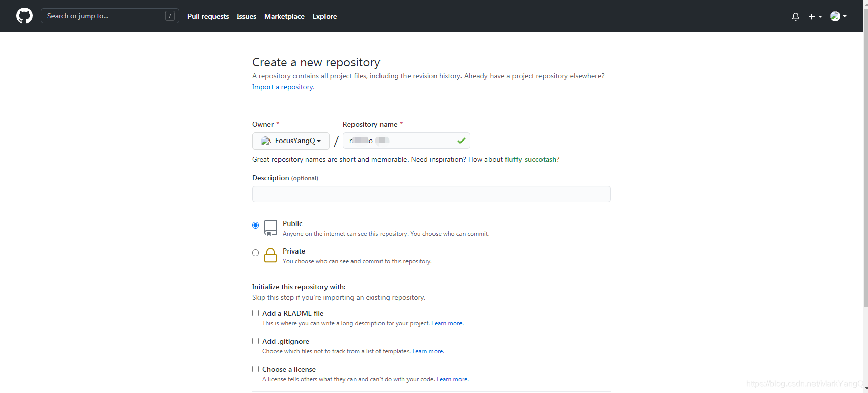Click the GitHub octocat logo
The image size is (868, 393).
[x=24, y=16]
